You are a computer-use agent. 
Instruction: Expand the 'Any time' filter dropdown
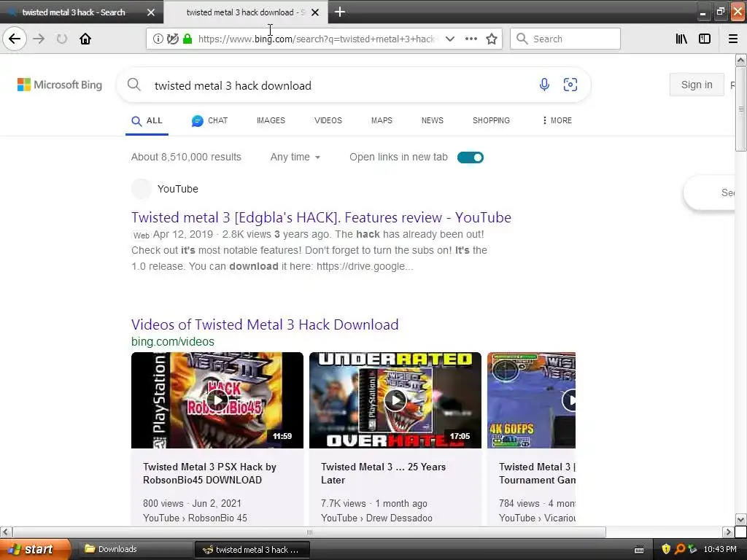tap(295, 157)
